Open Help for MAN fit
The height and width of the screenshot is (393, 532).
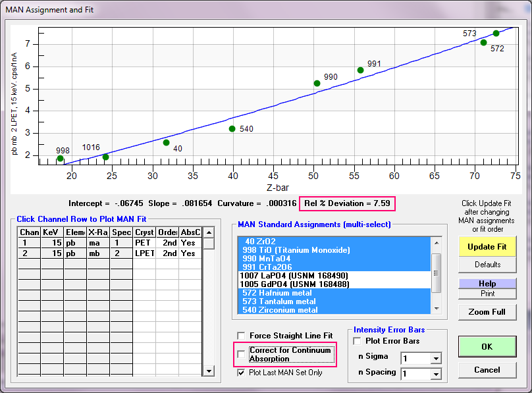pos(487,283)
